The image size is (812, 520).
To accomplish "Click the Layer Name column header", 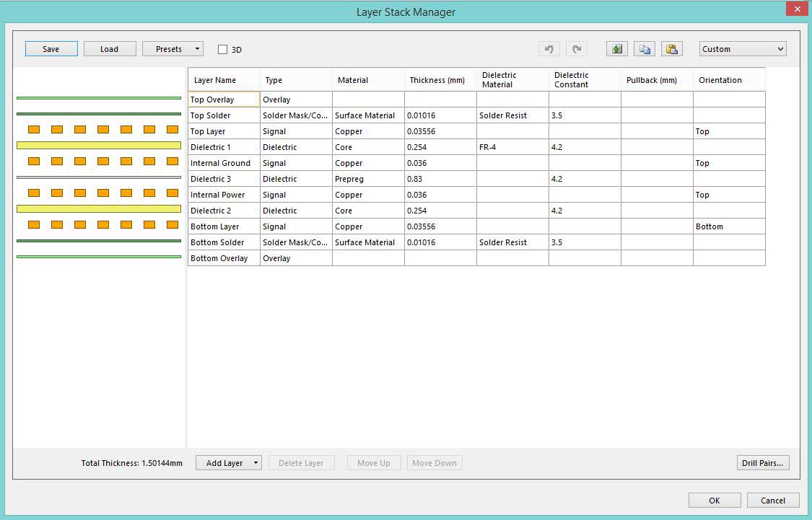I will click(x=224, y=80).
